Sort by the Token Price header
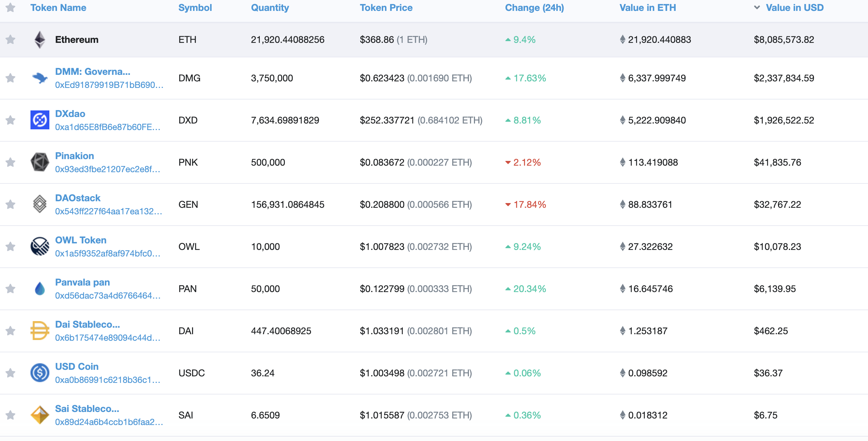Image resolution: width=868 pixels, height=441 pixels. [x=386, y=8]
